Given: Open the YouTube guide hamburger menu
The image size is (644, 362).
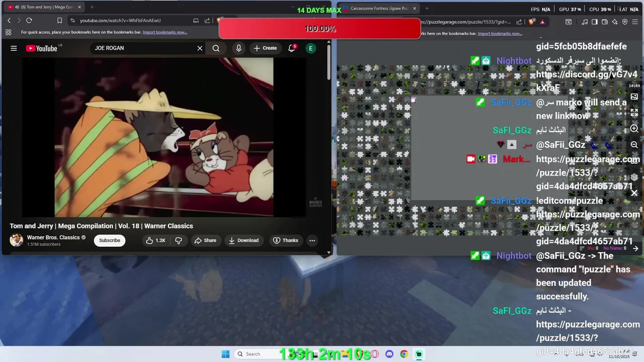Looking at the screenshot, I should [x=14, y=48].
